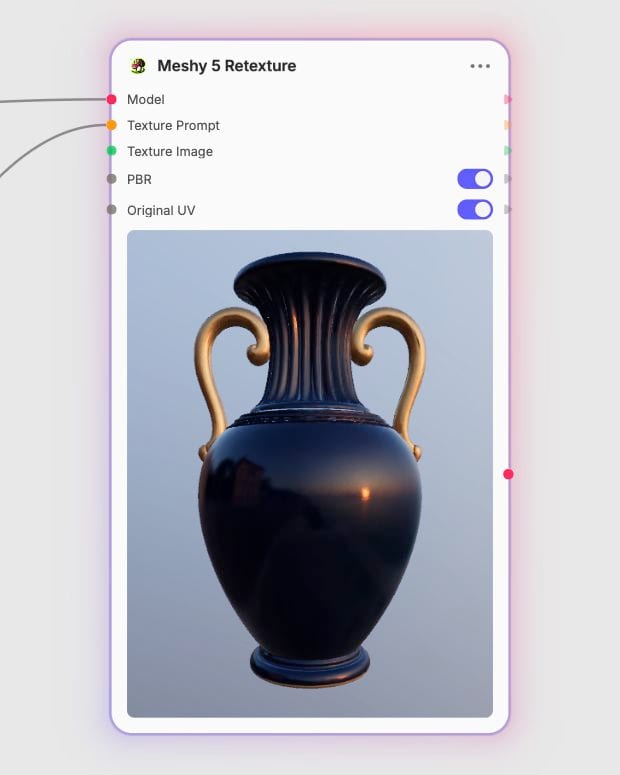Open the 3D vase preview thumbnail

(x=310, y=474)
